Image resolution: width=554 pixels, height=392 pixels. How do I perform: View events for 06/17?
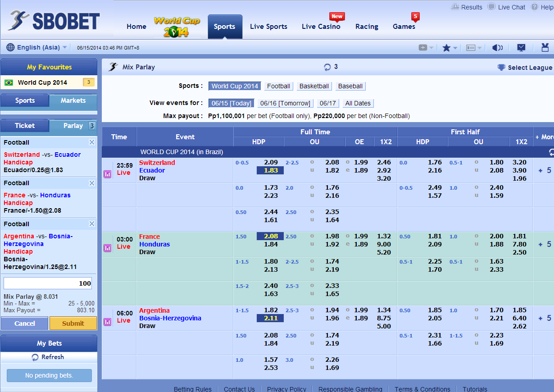(x=327, y=103)
